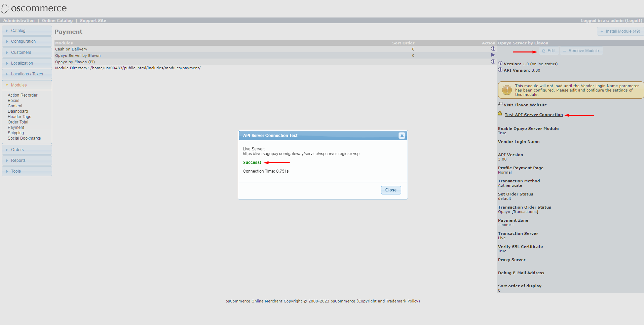This screenshot has height=325, width=644.
Task: Click the Transaction Method Authenticate value
Action: pos(510,185)
